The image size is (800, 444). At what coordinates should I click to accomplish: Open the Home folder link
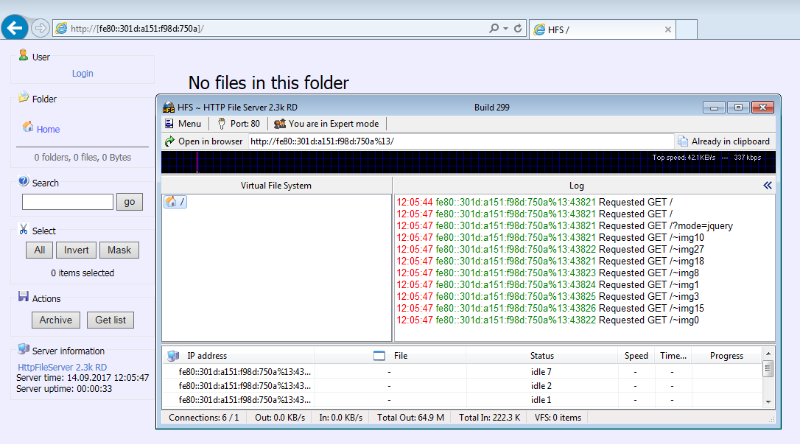pyautogui.click(x=48, y=129)
